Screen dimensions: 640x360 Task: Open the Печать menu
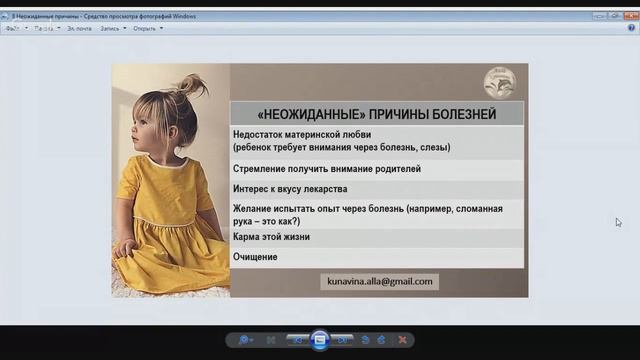[47, 29]
